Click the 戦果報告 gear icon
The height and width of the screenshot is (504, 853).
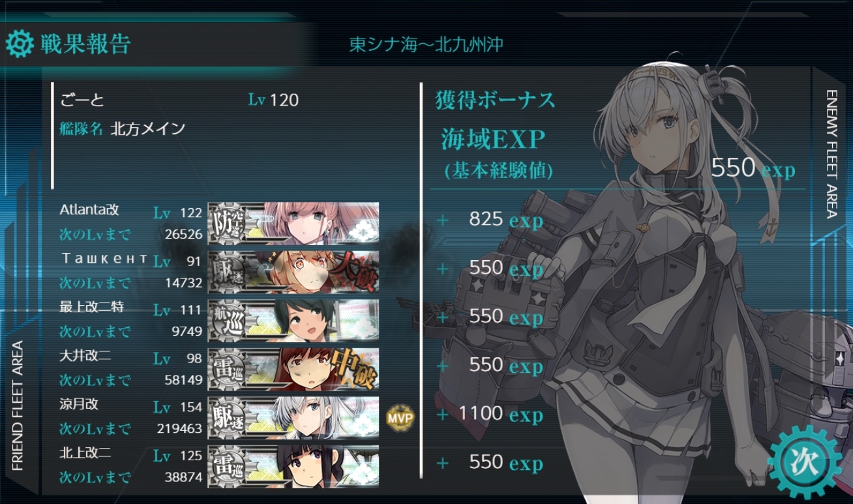[20, 43]
